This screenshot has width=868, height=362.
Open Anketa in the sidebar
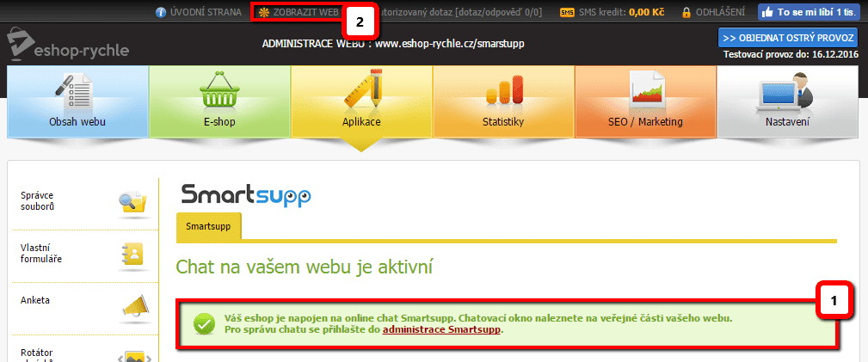coord(35,300)
